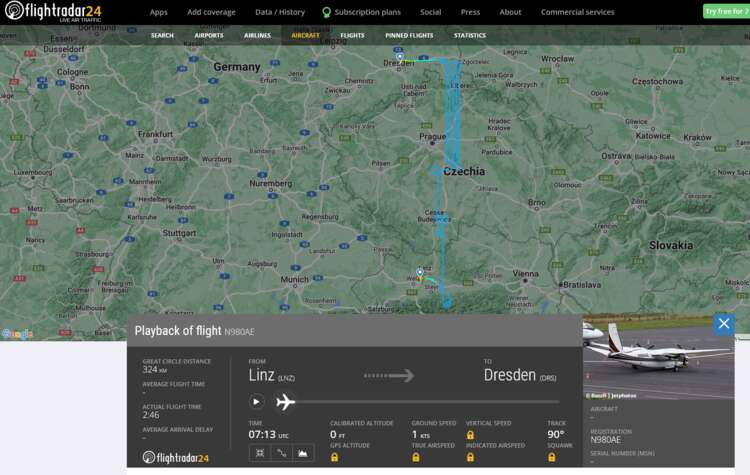This screenshot has height=475, width=750.
Task: Click the N980AE registration in the aircraft sidebar
Action: tap(606, 440)
